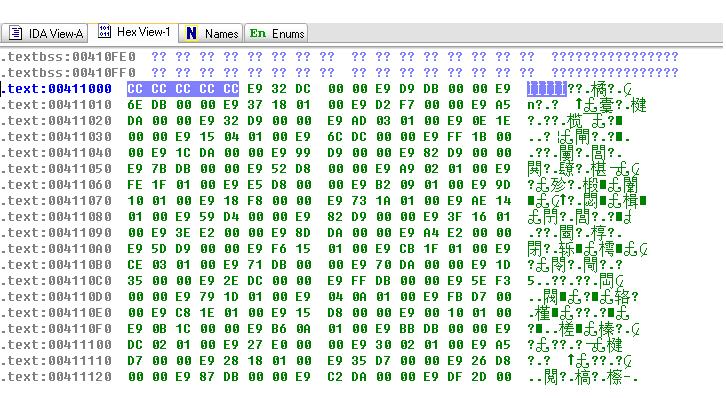This screenshot has height=398, width=726.
Task: Select address .text:004110F0
Action: point(56,329)
